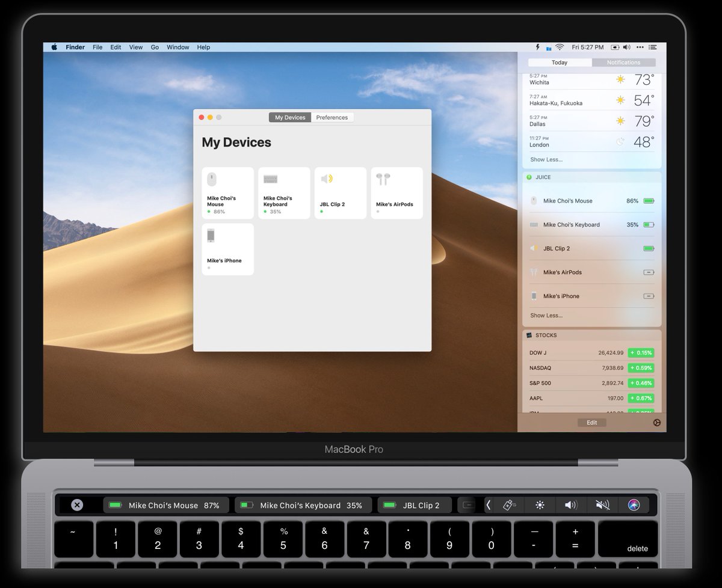Open the Edit menu in menu bar
Image resolution: width=722 pixels, height=588 pixels.
[116, 47]
